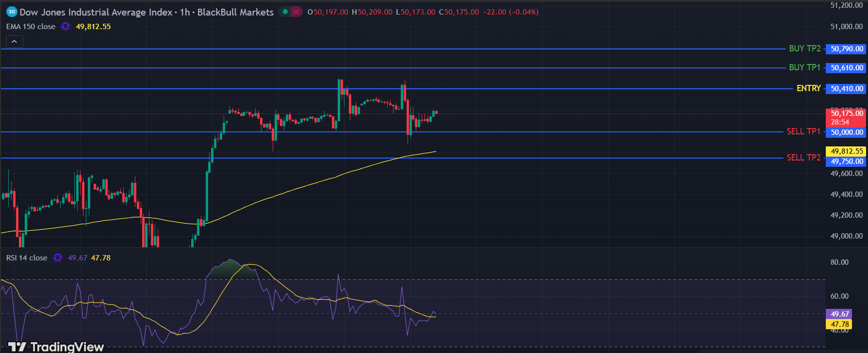Click the yellow ENTRY line label
The height and width of the screenshot is (353, 868).
click(x=808, y=88)
